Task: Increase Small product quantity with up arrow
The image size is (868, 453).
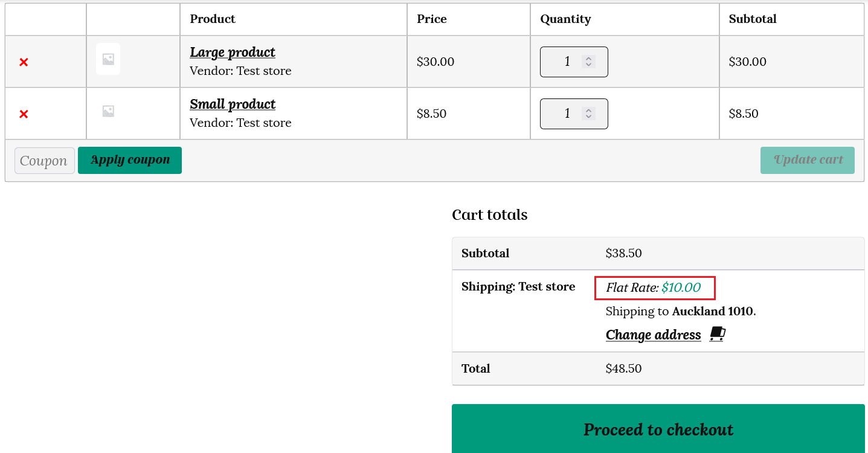Action: click(589, 111)
